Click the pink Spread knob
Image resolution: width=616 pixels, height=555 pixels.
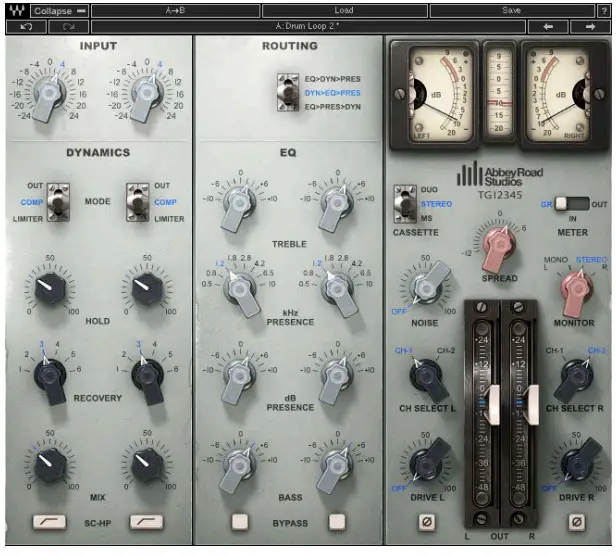(500, 245)
